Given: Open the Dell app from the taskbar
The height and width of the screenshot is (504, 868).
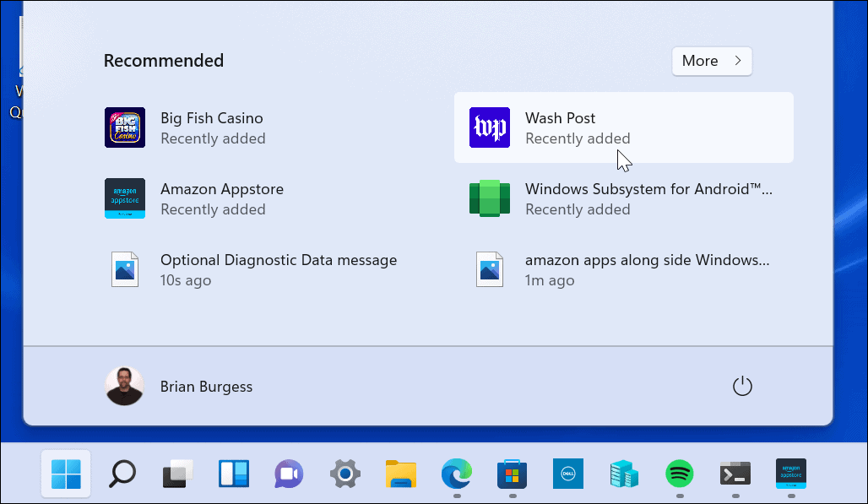Looking at the screenshot, I should click(567, 474).
